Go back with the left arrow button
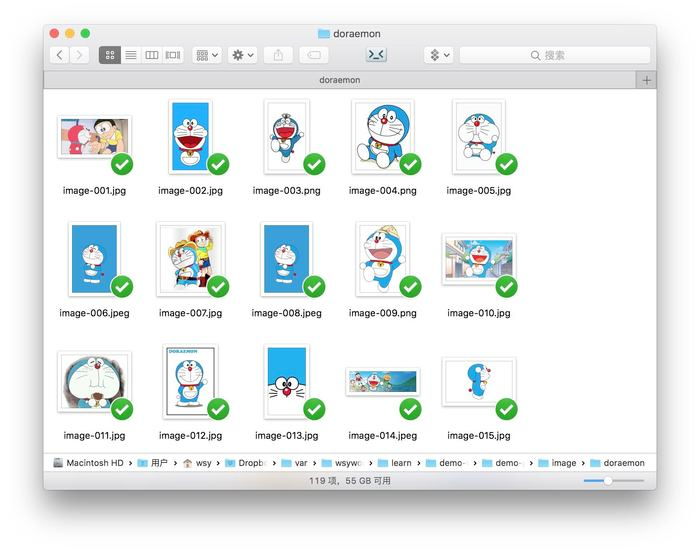The height and width of the screenshot is (552, 700). tap(59, 55)
